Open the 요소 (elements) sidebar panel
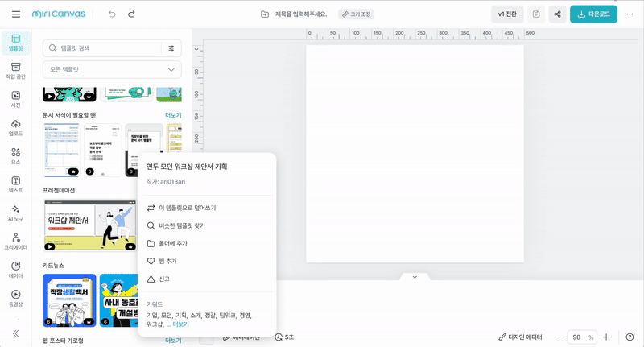Image resolution: width=644 pixels, height=347 pixels. coord(15,156)
